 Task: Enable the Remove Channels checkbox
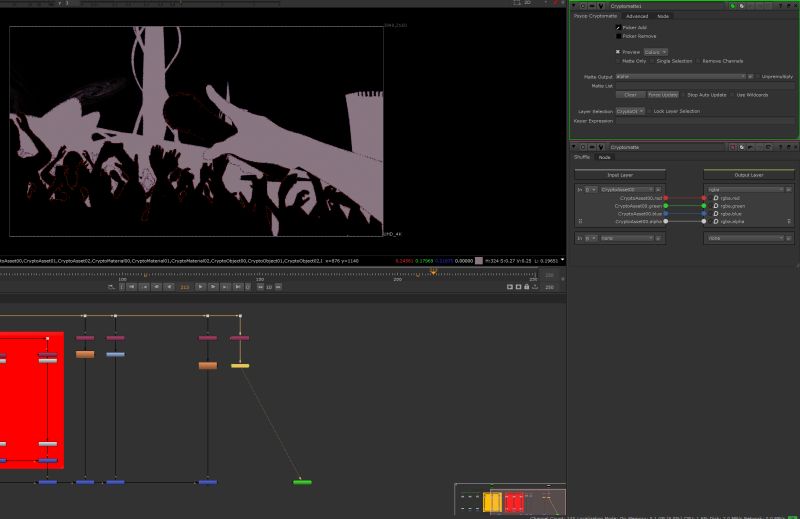point(698,61)
